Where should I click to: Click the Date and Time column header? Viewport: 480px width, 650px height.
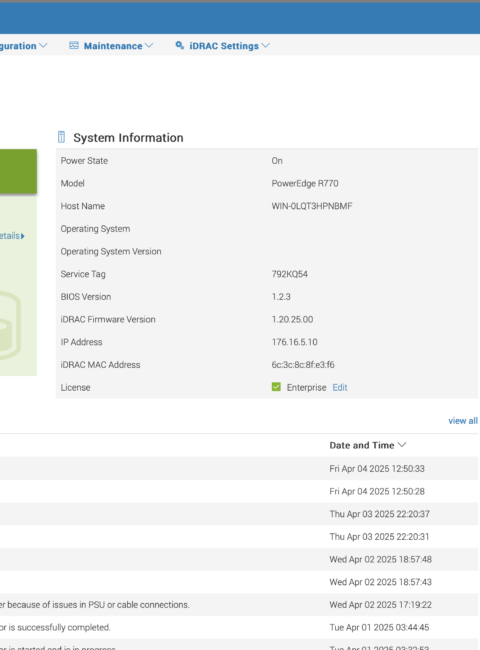click(x=361, y=445)
